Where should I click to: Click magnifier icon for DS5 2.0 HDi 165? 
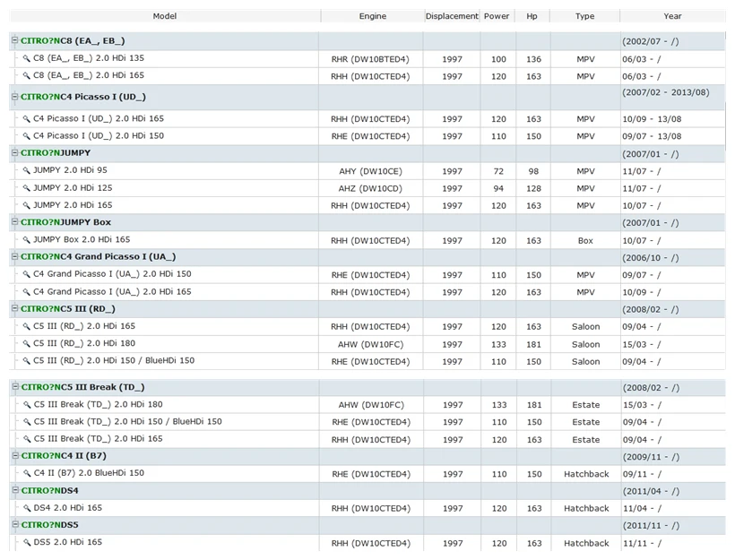coord(27,543)
